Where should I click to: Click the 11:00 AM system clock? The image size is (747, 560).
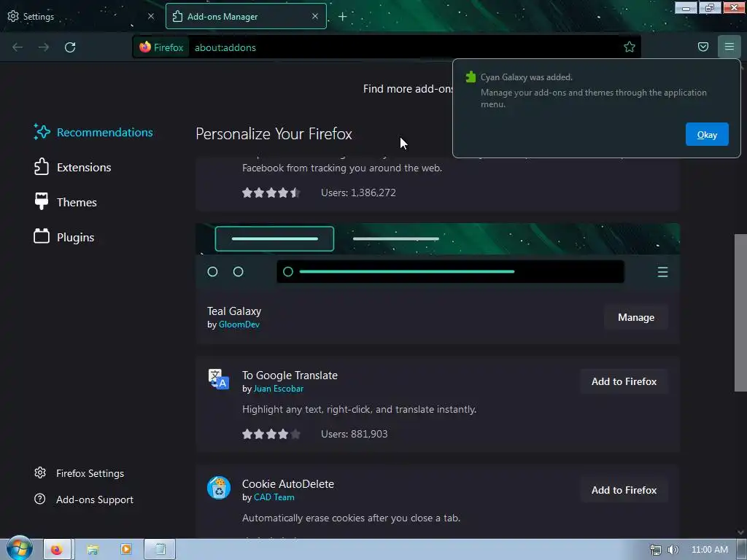pos(709,550)
